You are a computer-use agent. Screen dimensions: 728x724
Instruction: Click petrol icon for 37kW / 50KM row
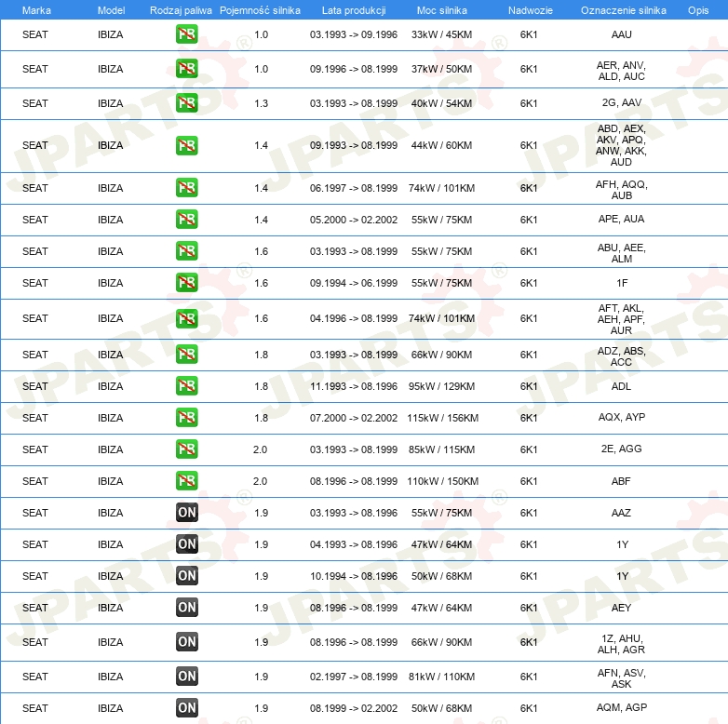[x=186, y=69]
